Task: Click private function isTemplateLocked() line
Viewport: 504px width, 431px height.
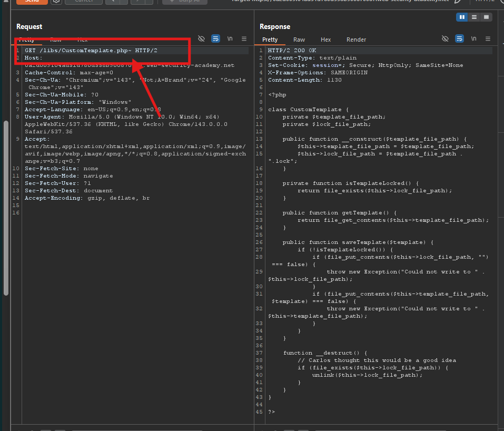Action: (x=351, y=183)
